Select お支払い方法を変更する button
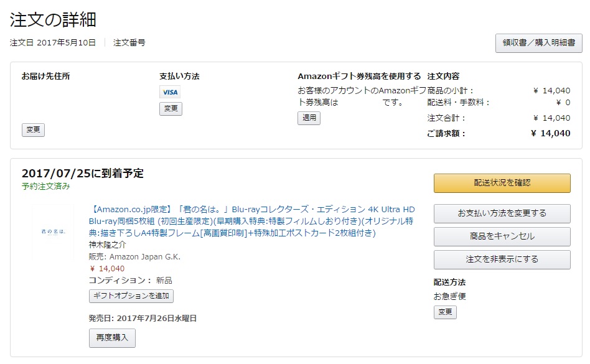590x364 pixels. (502, 213)
